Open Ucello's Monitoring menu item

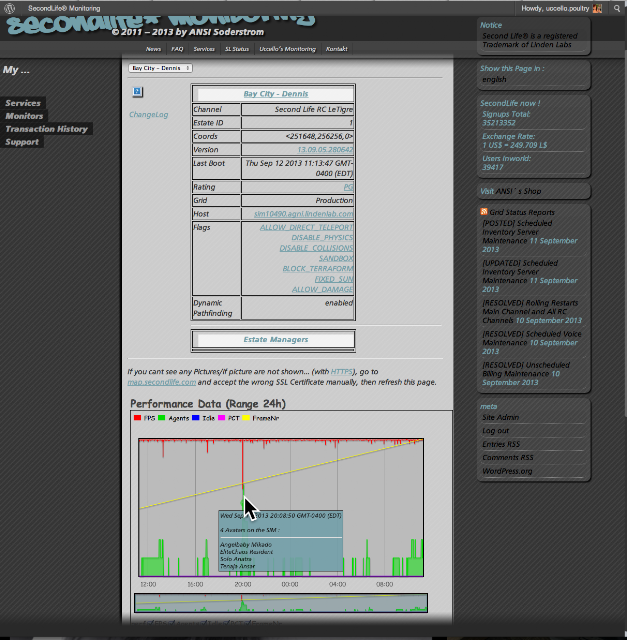[x=287, y=49]
